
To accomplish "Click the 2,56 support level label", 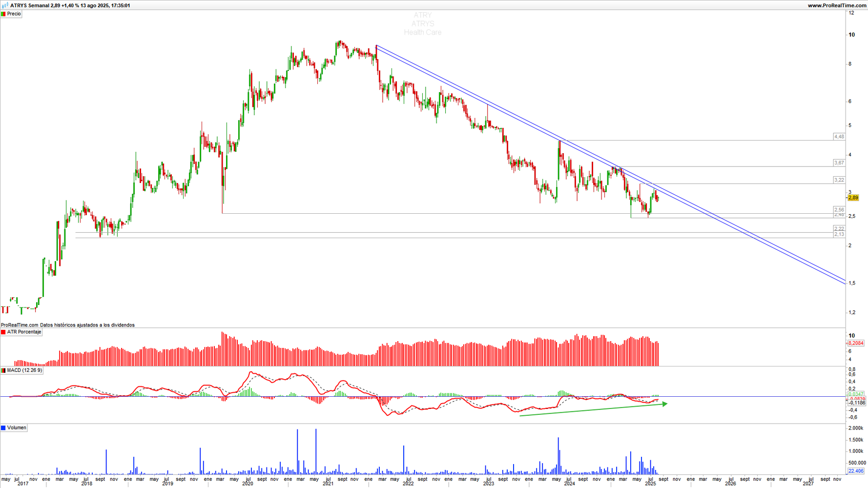I will (x=839, y=210).
